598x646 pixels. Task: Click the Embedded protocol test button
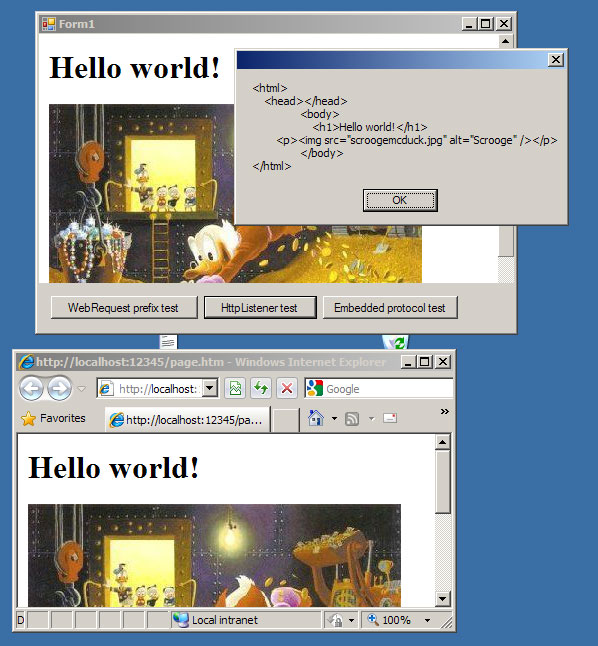click(390, 308)
